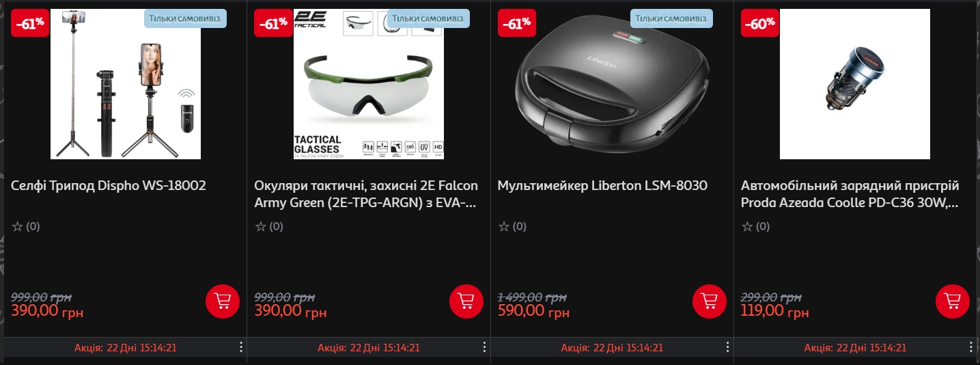View the car charger product image
Image resolution: width=980 pixels, height=365 pixels.
(855, 84)
